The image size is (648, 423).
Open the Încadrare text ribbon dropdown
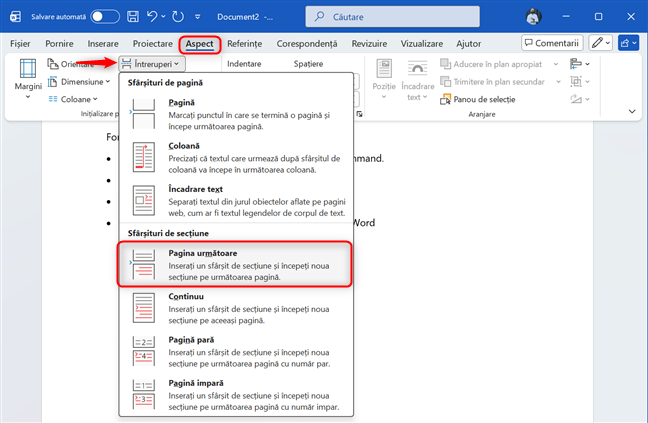417,79
